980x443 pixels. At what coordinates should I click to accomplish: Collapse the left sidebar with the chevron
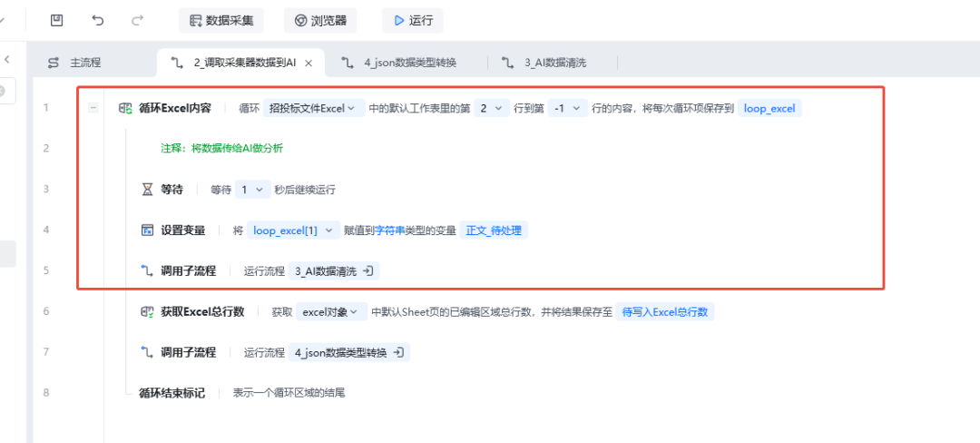pos(7,59)
